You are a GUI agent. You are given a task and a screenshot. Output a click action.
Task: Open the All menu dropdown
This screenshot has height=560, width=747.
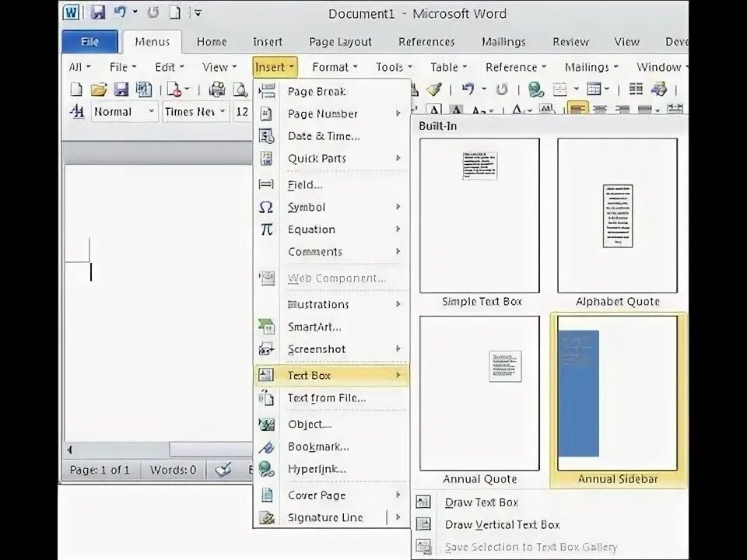[79, 67]
